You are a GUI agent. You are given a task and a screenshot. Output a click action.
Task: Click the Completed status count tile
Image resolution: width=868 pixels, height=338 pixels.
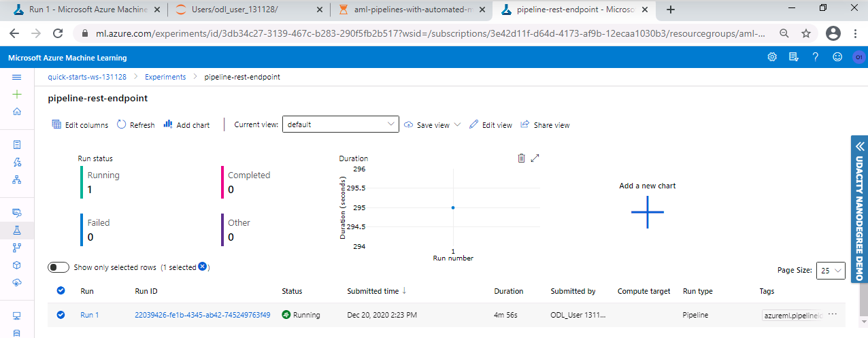pos(247,182)
